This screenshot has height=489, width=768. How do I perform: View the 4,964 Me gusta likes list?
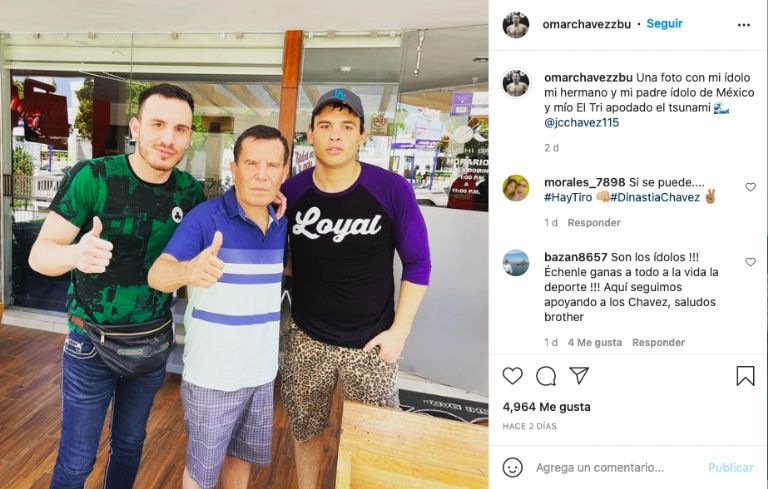pyautogui.click(x=546, y=407)
